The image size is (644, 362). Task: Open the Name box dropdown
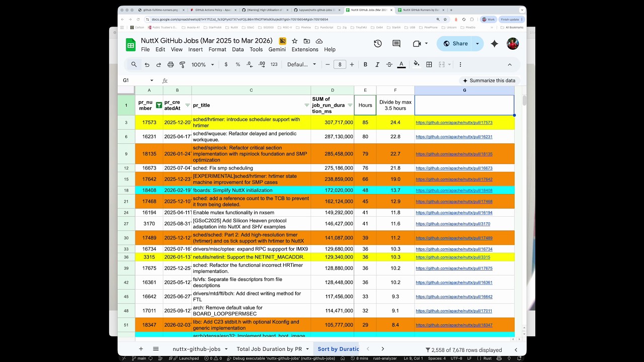coord(151,80)
